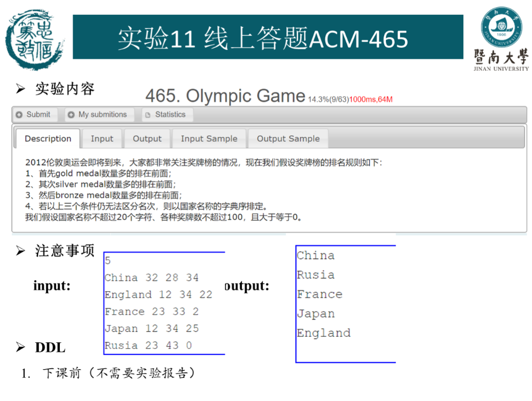Click the arrow bullet before 注意事项
The image size is (532, 401).
tap(20, 251)
